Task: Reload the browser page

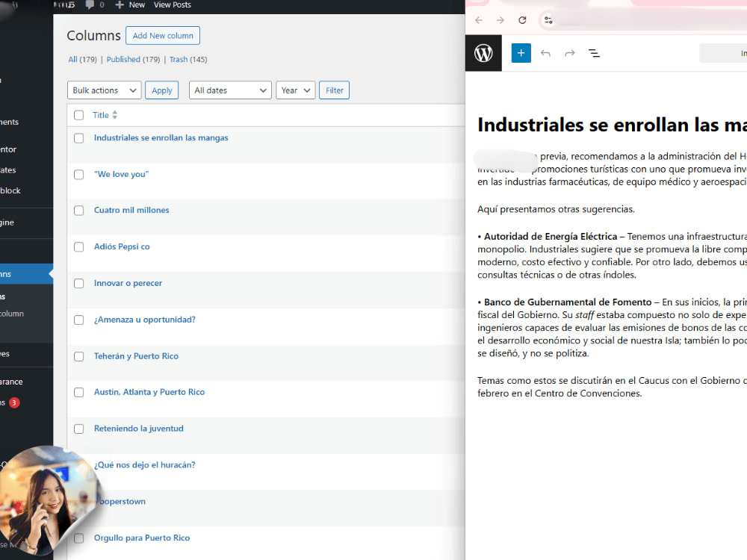Action: click(522, 20)
